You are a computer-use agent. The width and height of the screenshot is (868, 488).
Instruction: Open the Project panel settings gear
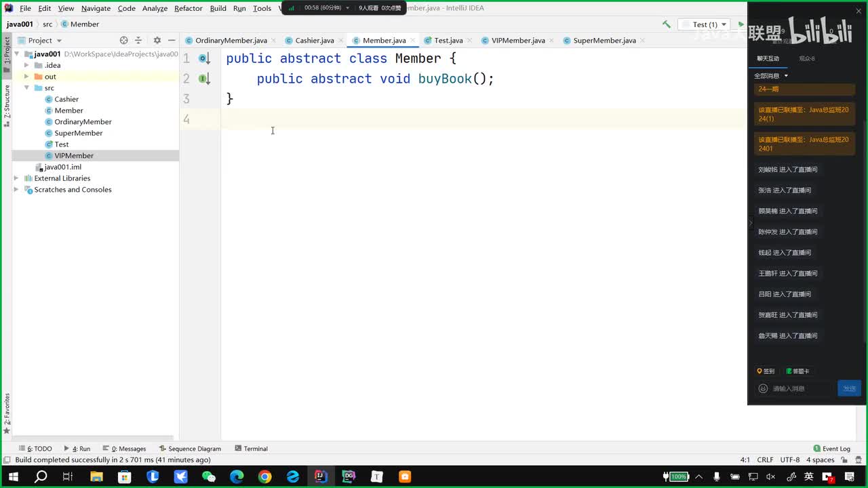pos(157,41)
